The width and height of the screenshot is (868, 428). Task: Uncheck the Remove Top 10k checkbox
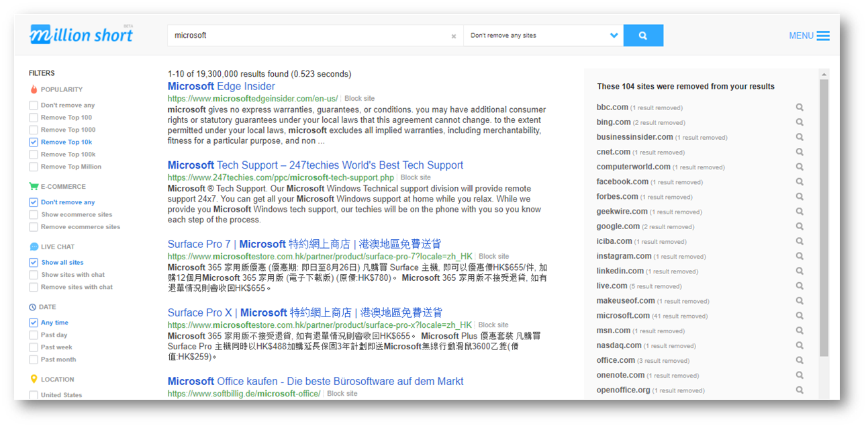click(34, 142)
